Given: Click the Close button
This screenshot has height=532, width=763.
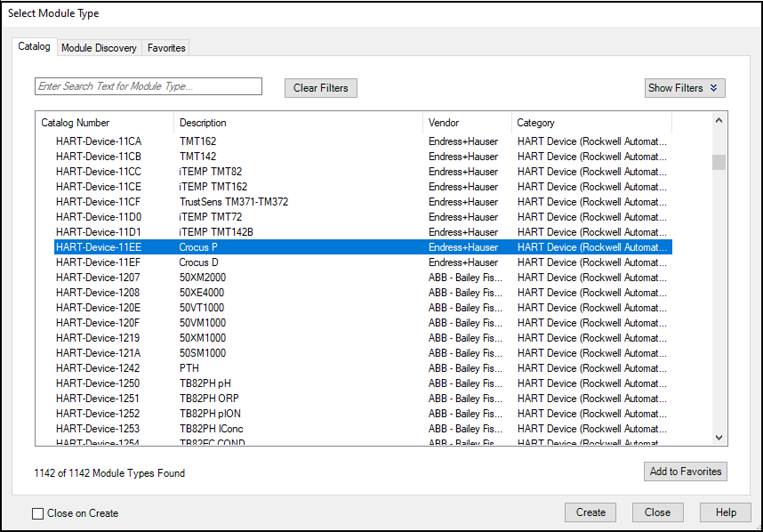Looking at the screenshot, I should point(657,512).
